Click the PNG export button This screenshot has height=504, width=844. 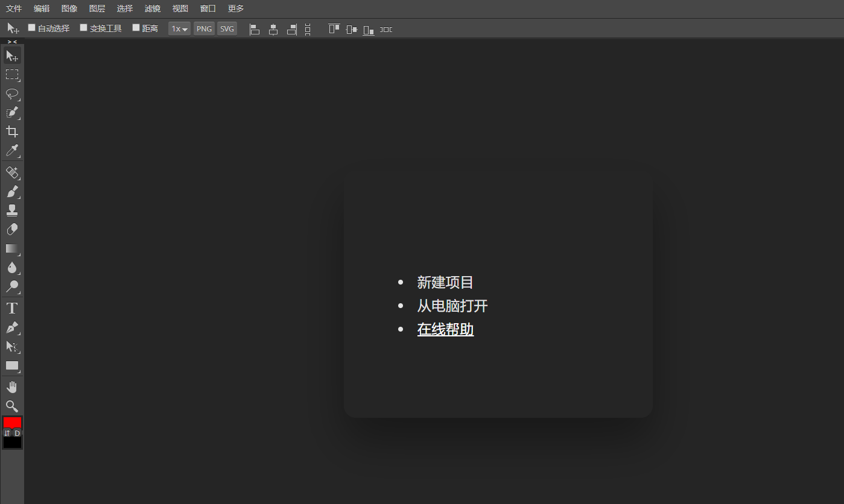[204, 29]
